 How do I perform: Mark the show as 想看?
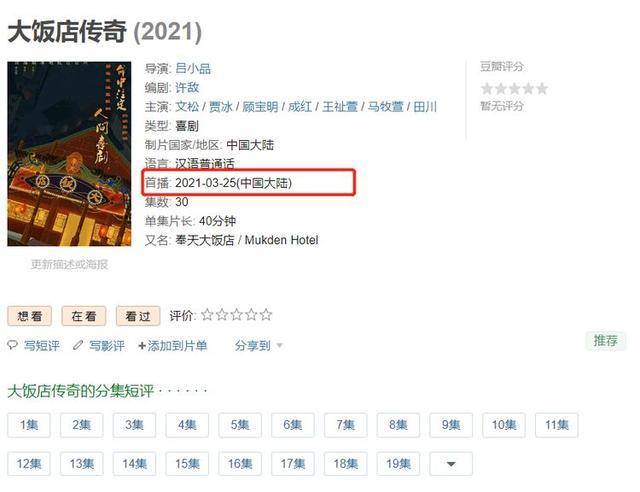click(x=30, y=316)
